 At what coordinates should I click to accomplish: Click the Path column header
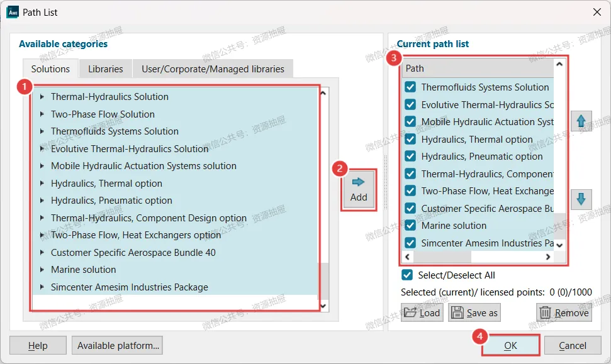click(478, 68)
